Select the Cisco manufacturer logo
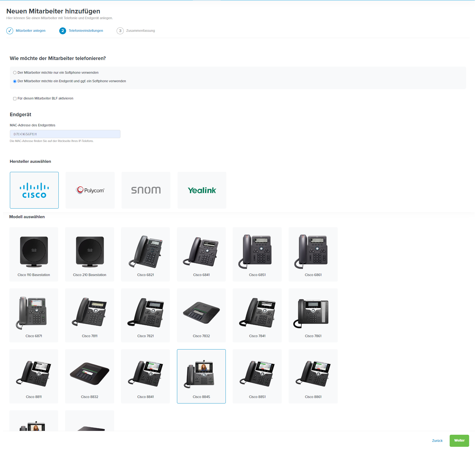This screenshot has width=476, height=452. [34, 190]
